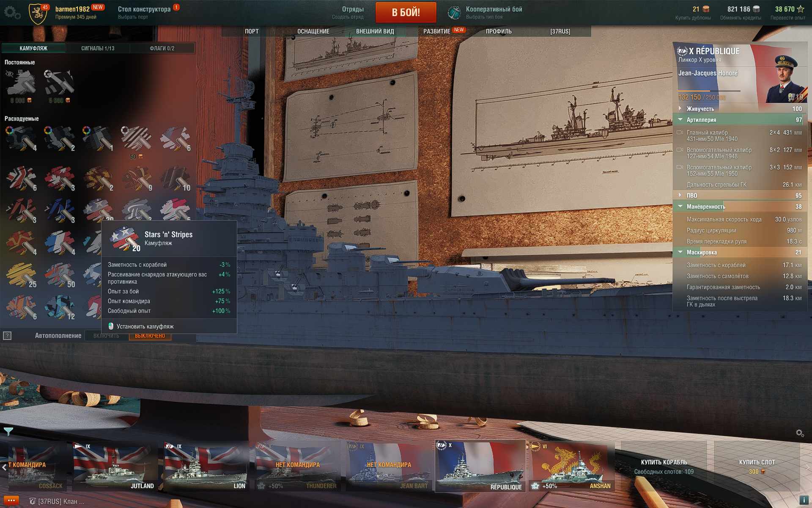Switch to the СИГНАЛЫ 1/13 tab
The height and width of the screenshot is (508, 812).
pos(98,48)
